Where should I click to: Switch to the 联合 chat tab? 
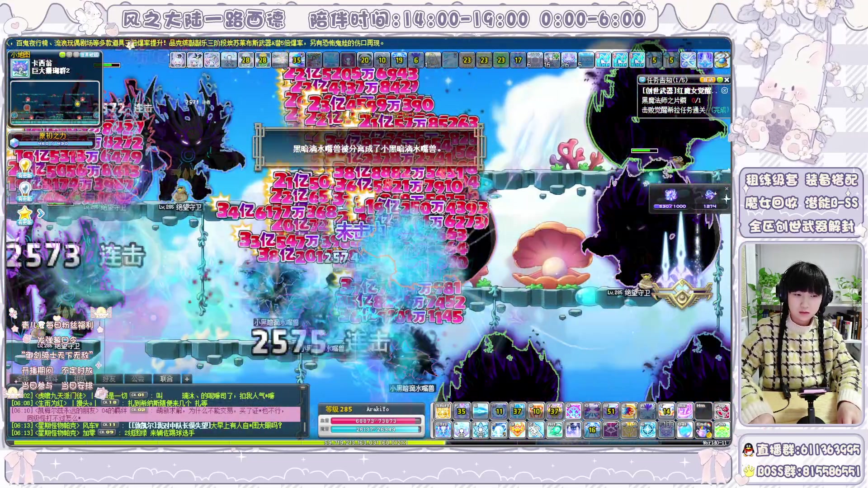click(x=166, y=379)
